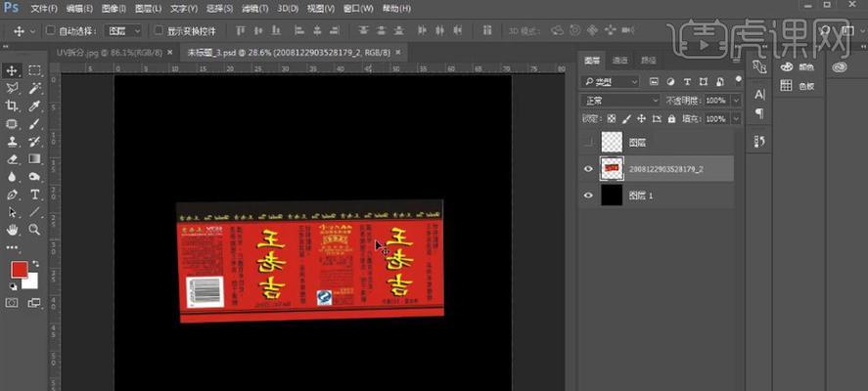Image resolution: width=868 pixels, height=391 pixels.
Task: Open the 填充 fill slider arrow
Action: pyautogui.click(x=736, y=118)
